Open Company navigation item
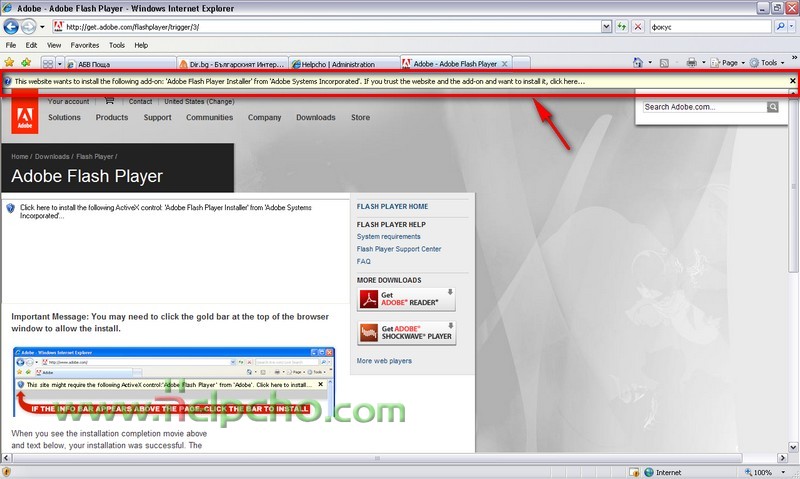 [x=264, y=117]
